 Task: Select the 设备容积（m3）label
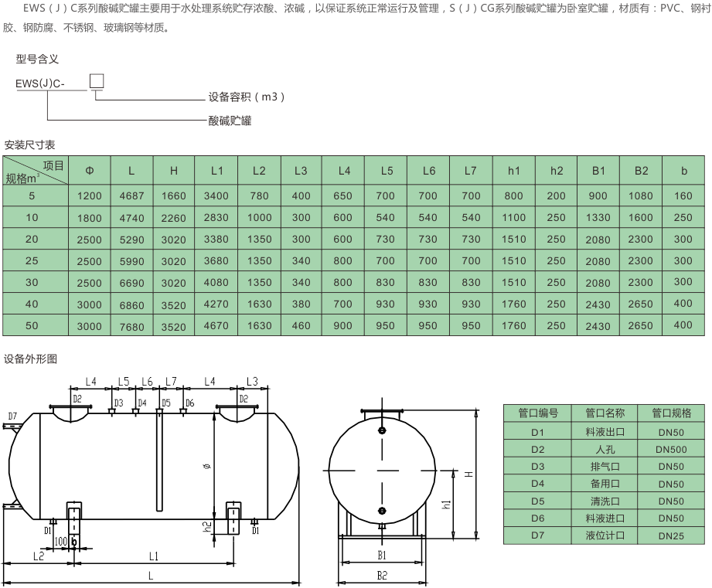[x=247, y=97]
